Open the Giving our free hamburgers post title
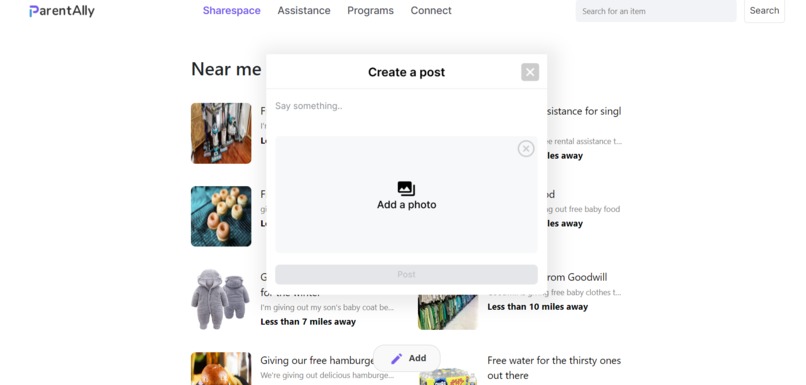Image resolution: width=806 pixels, height=385 pixels. pyautogui.click(x=318, y=360)
